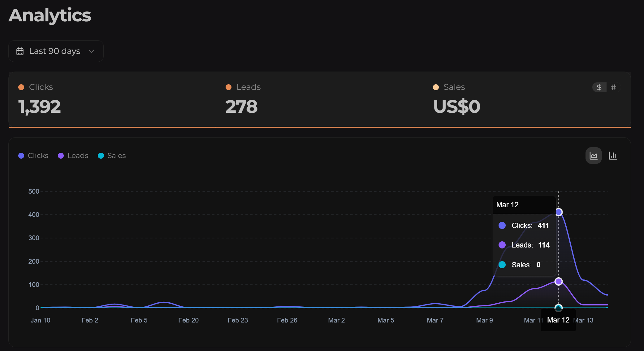Click the calendar icon in date filter

20,51
